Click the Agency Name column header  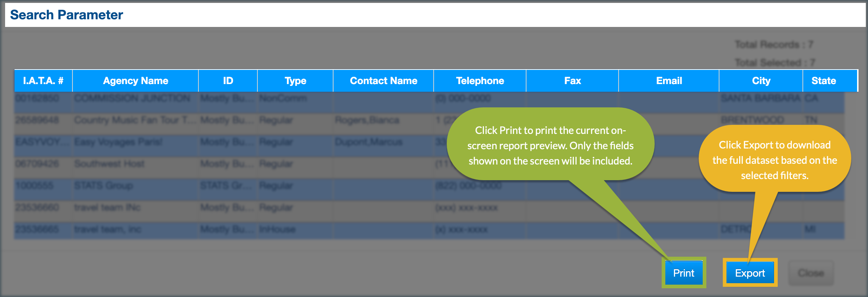[135, 81]
